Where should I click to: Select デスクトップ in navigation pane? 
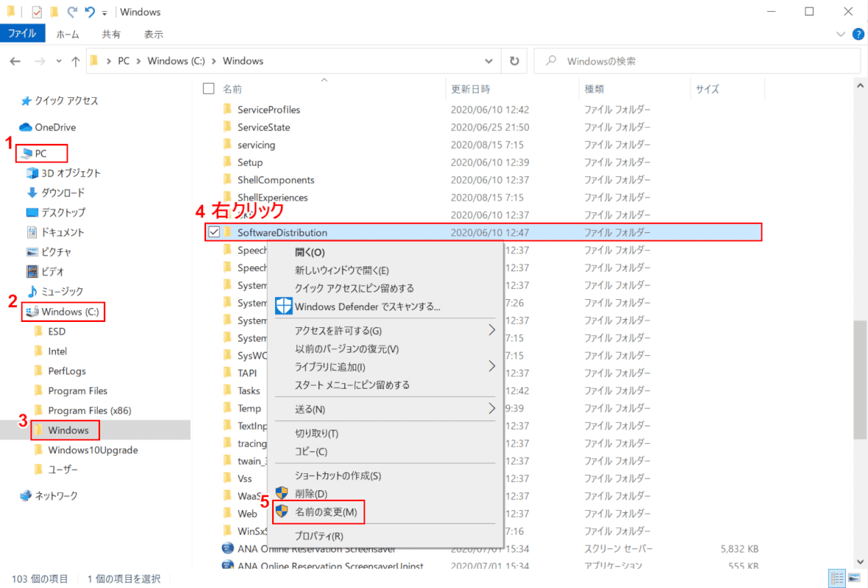pos(56,212)
